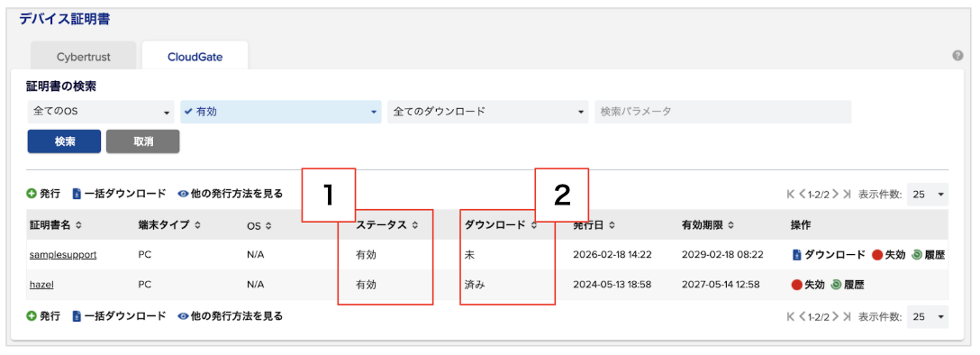The width and height of the screenshot is (980, 355).
Task: Click the 検索 button
Action: 64,141
